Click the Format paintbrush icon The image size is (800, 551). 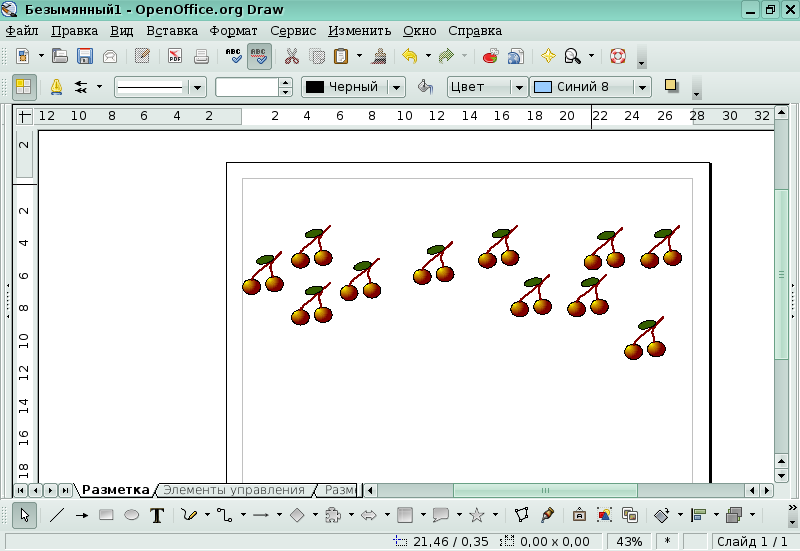pos(379,56)
